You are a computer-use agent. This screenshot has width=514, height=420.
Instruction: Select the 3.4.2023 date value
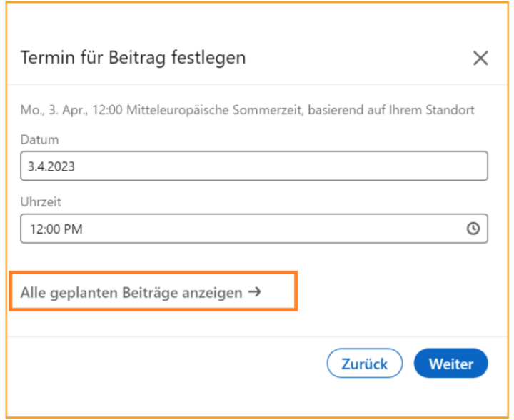click(51, 166)
